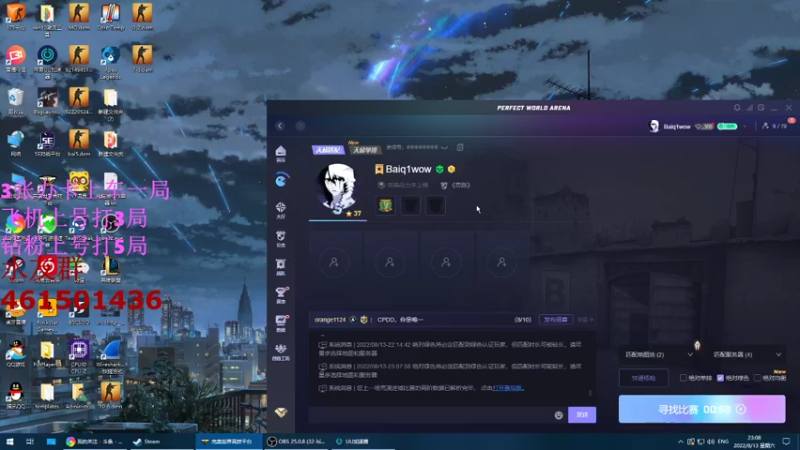This screenshot has width=800, height=450.
Task: Copy the room number with the copy icon
Action: 460,147
